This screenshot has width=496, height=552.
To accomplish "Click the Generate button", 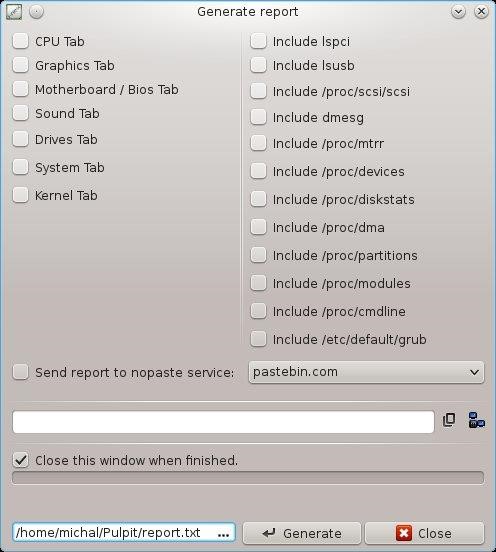I will click(302, 533).
